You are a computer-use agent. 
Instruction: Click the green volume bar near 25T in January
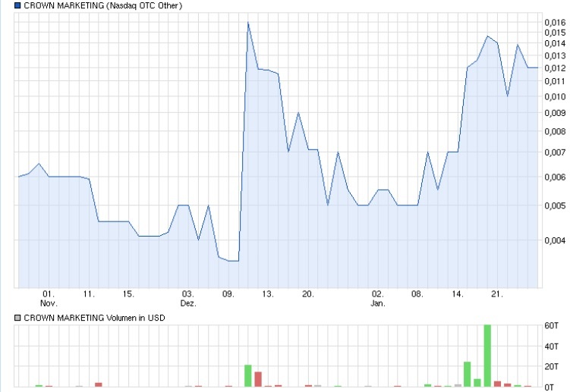[467, 375]
